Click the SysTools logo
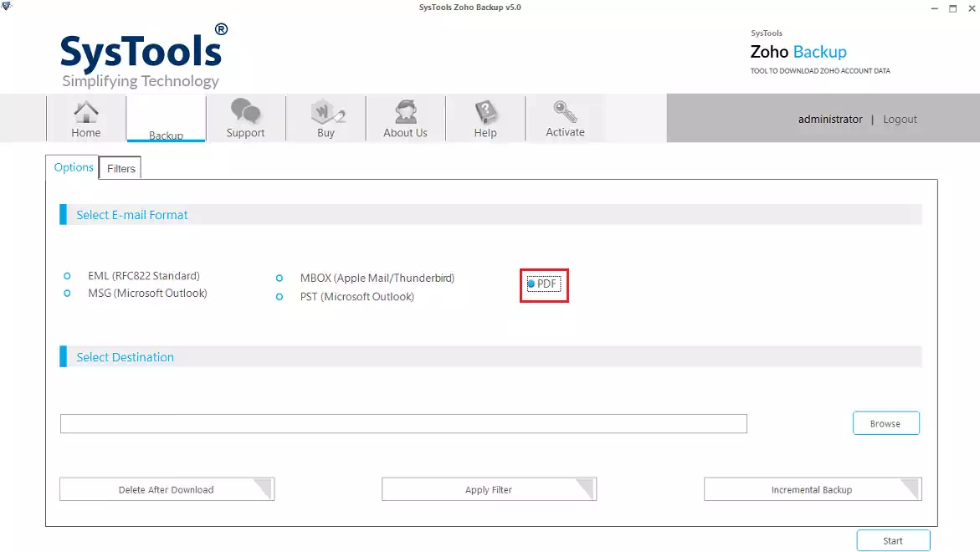The width and height of the screenshot is (980, 552). 144,56
